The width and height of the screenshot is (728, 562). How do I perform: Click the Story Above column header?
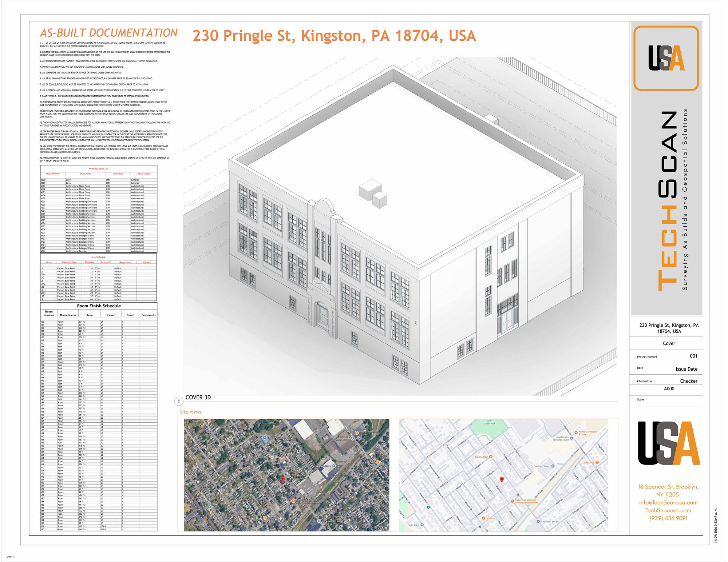[x=125, y=262]
